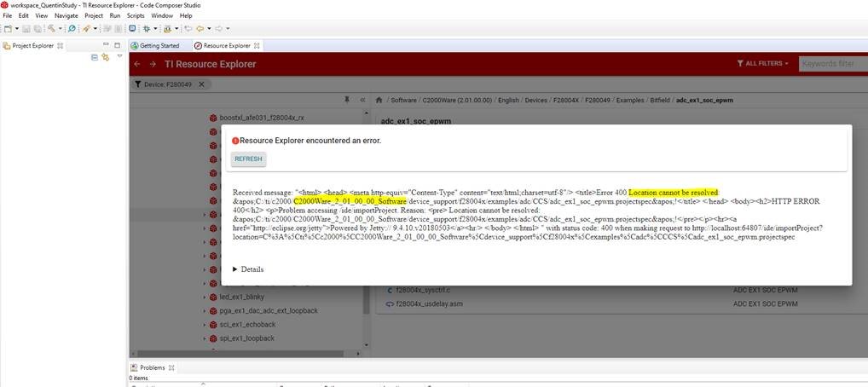Click the open perspective toolbar icon
This screenshot has width=868, height=387.
click(x=132, y=28)
